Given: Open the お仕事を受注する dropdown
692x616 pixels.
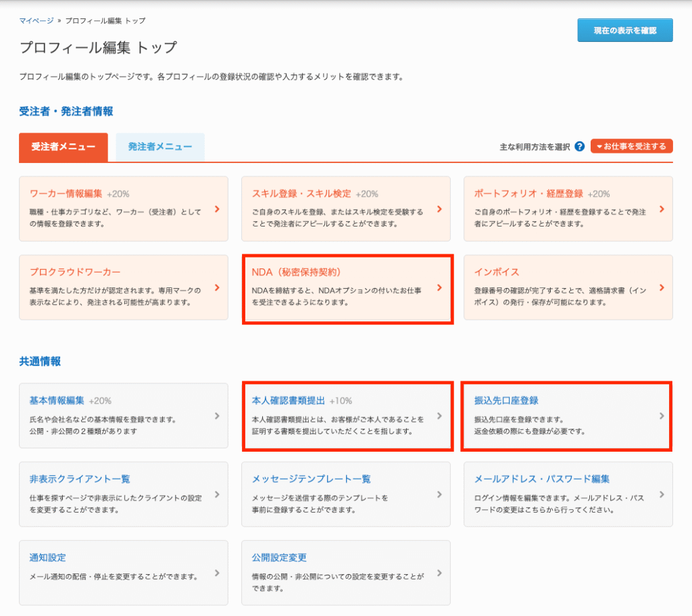Looking at the screenshot, I should pyautogui.click(x=631, y=147).
